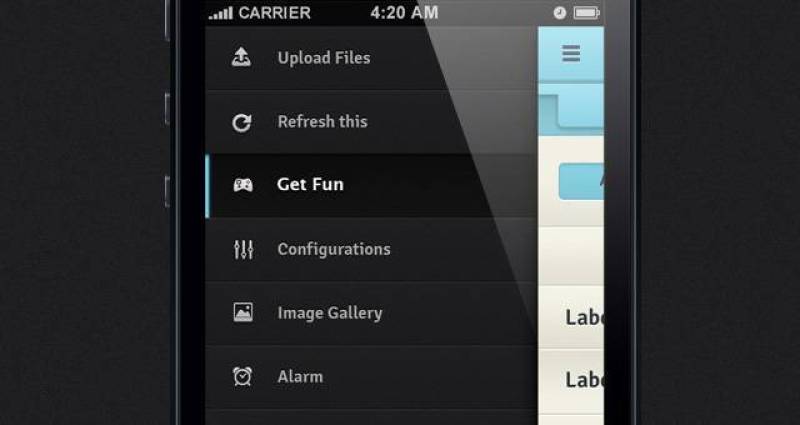Tap the circular refresh arrow icon

pyautogui.click(x=242, y=123)
